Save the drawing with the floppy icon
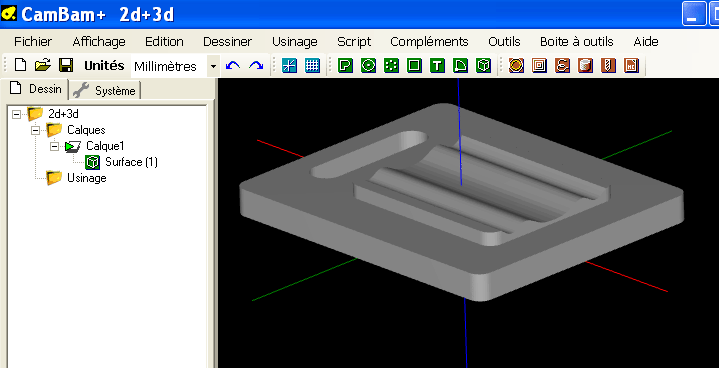The height and width of the screenshot is (368, 719). pos(66,65)
